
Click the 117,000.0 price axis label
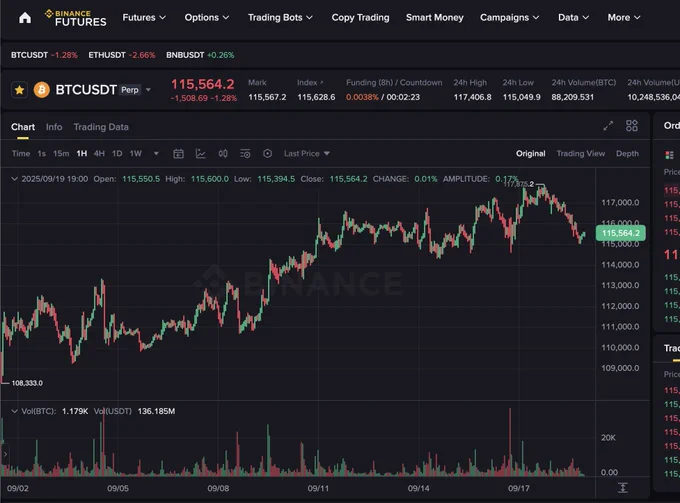[620, 203]
